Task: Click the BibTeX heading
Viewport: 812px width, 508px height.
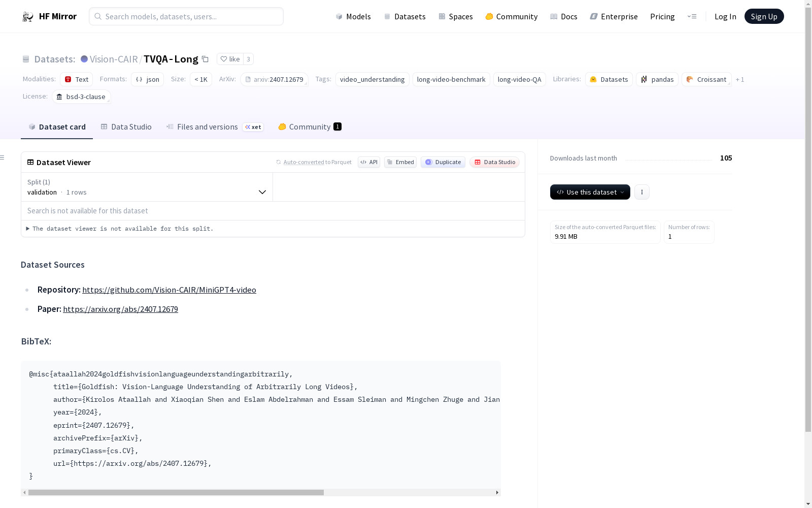Action: (36, 341)
